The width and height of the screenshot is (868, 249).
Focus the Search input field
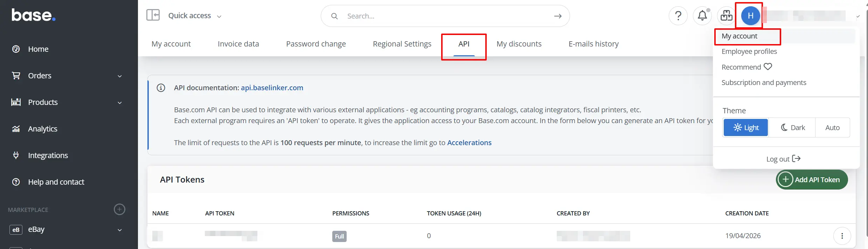445,16
